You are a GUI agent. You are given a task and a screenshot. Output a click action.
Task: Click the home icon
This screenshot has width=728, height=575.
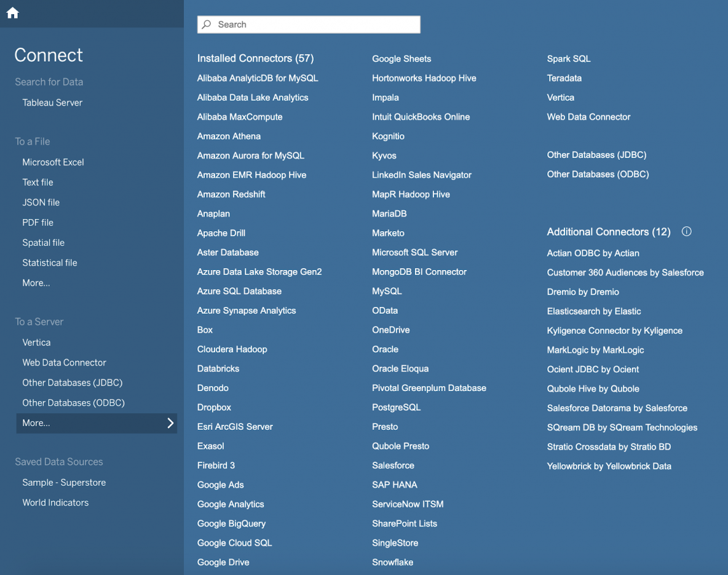coord(12,13)
